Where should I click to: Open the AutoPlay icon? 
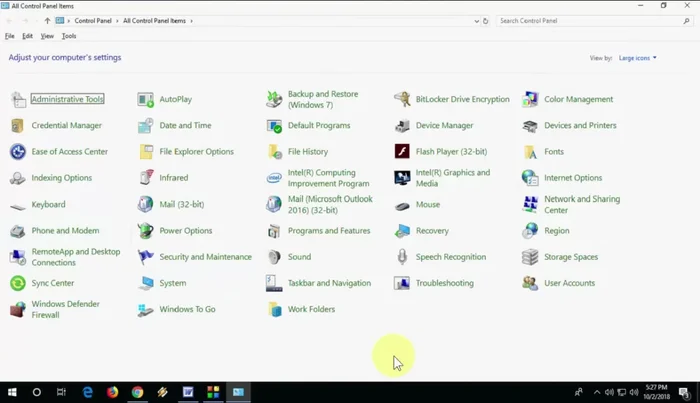146,100
